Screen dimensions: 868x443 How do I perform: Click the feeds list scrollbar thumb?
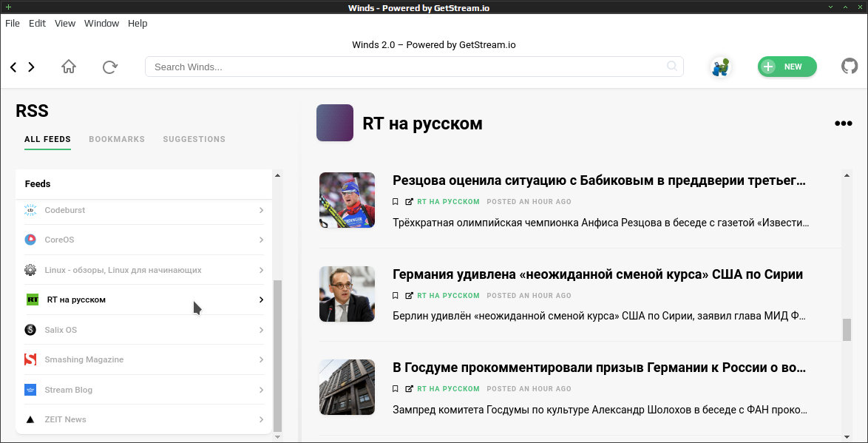(x=277, y=356)
